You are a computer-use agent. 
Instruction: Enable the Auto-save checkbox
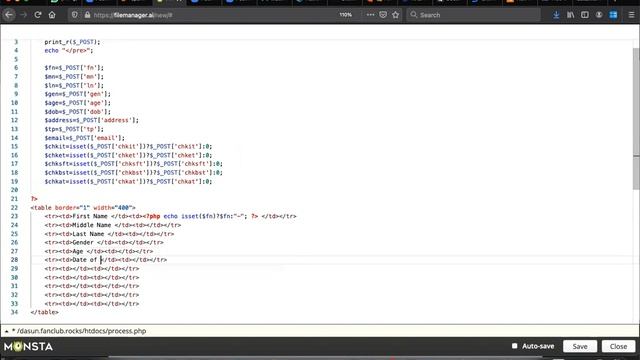coord(514,346)
